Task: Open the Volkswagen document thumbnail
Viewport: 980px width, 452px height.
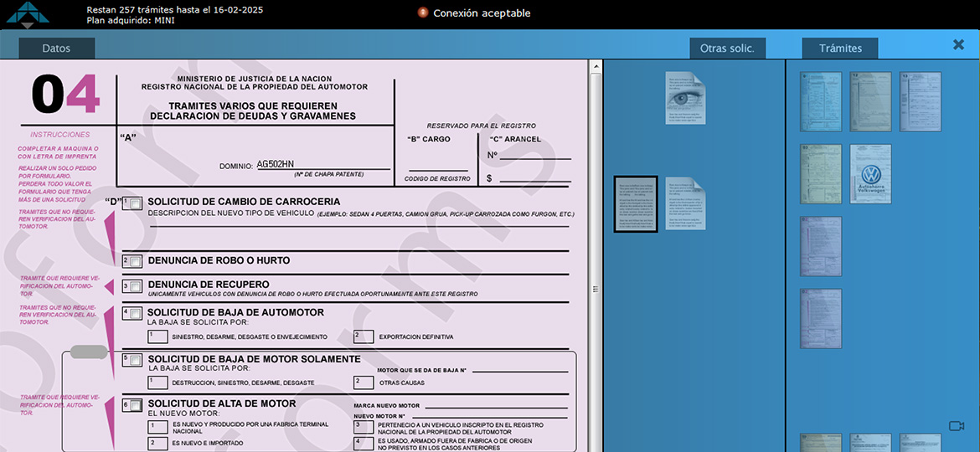Action: [x=871, y=174]
